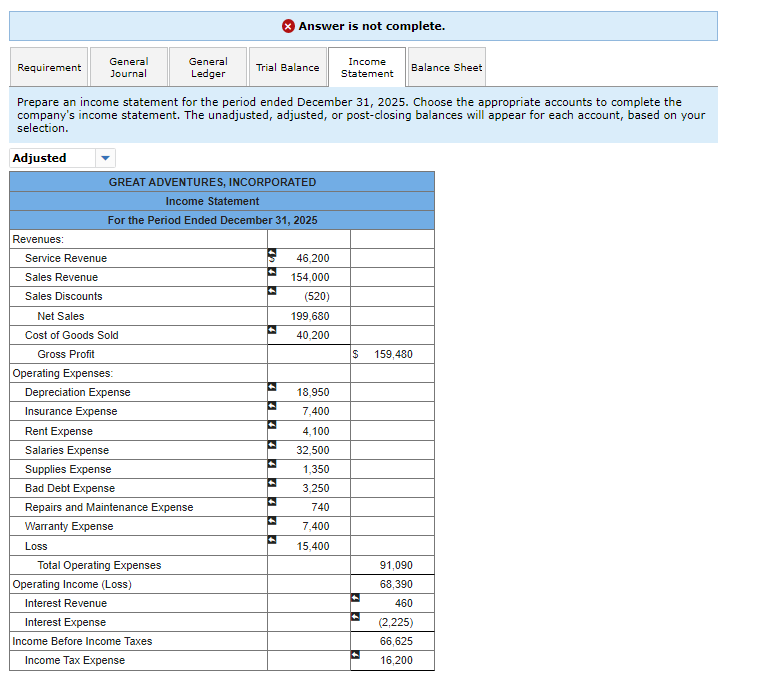762x675 pixels.
Task: Switch to the General Journal tab
Action: click(x=129, y=67)
